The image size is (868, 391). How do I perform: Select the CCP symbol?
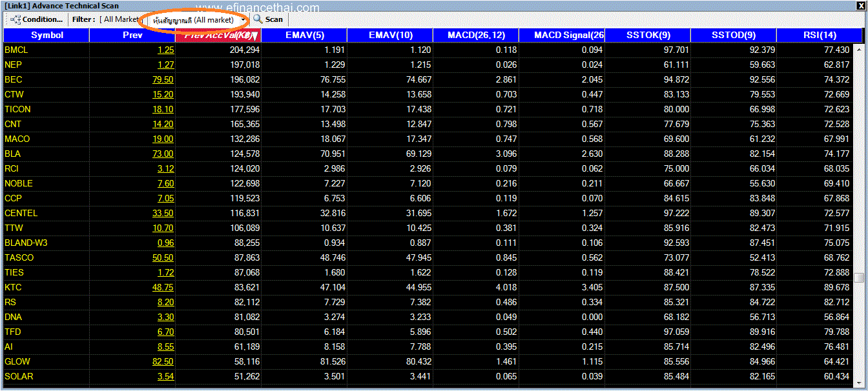[13, 198]
